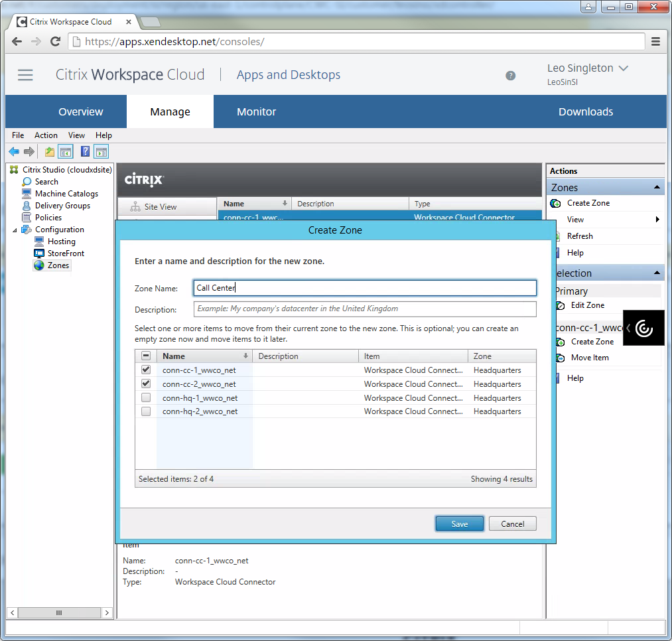The width and height of the screenshot is (672, 641).
Task: Save the new Call Center zone
Action: (x=459, y=524)
